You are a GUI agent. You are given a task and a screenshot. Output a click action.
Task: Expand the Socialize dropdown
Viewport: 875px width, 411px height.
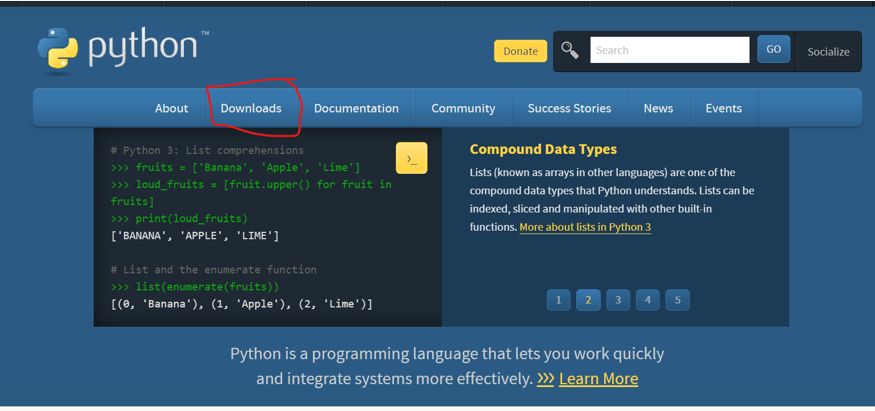coord(828,52)
